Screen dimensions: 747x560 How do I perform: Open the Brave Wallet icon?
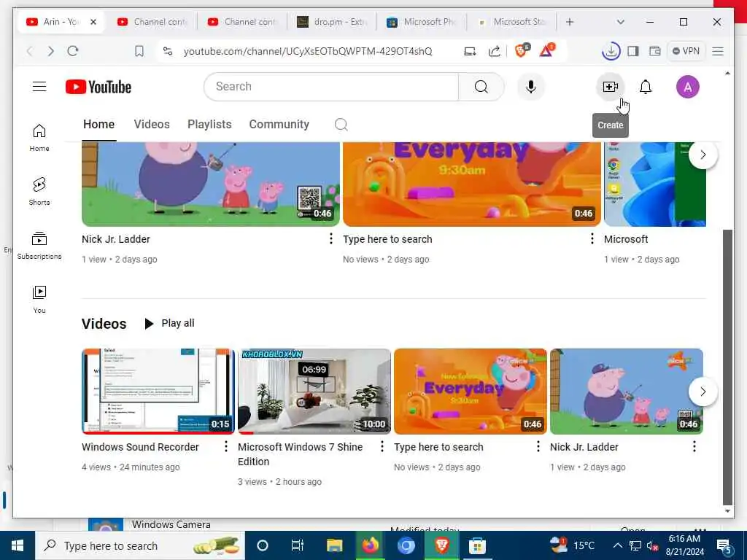click(655, 51)
